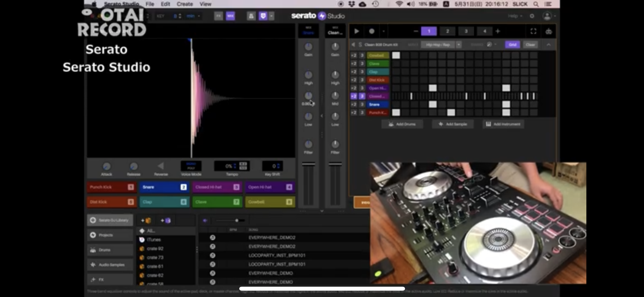The image size is (644, 297).
Task: Click the Make Beat robot icon
Action: coord(549,31)
